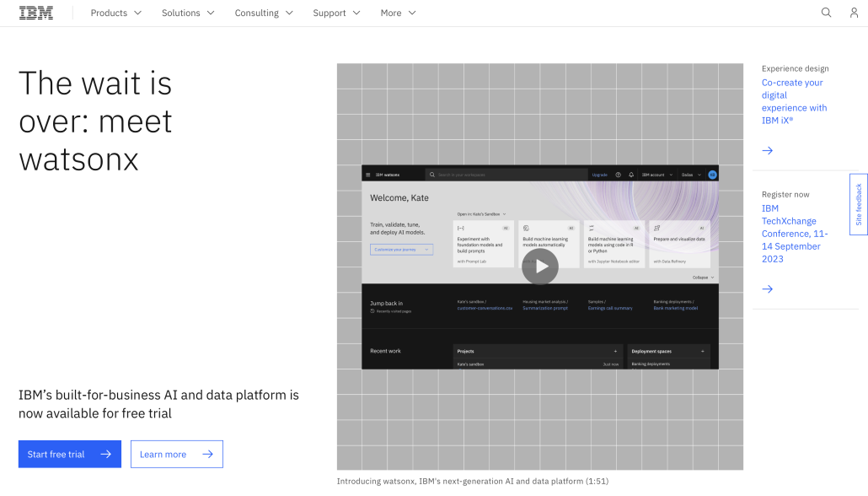
Task: Click the Jupyter Notebook editor card icon
Action: 591,227
